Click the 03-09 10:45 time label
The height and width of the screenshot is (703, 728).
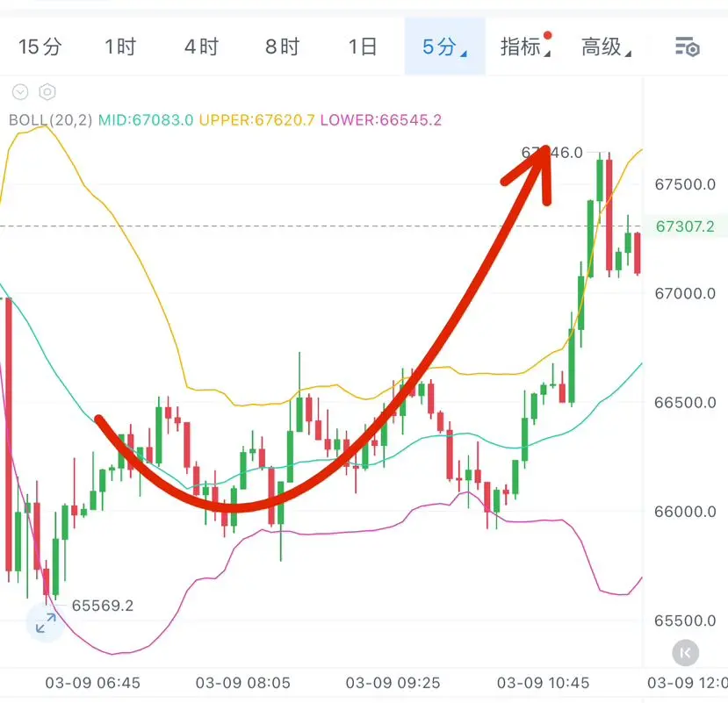point(543,683)
